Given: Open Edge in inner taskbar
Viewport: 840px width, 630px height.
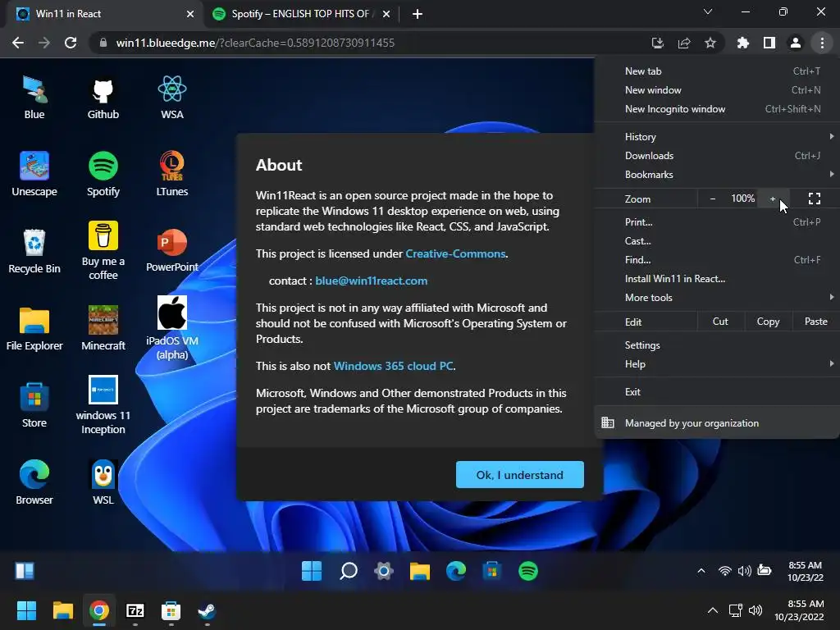Looking at the screenshot, I should pos(456,571).
